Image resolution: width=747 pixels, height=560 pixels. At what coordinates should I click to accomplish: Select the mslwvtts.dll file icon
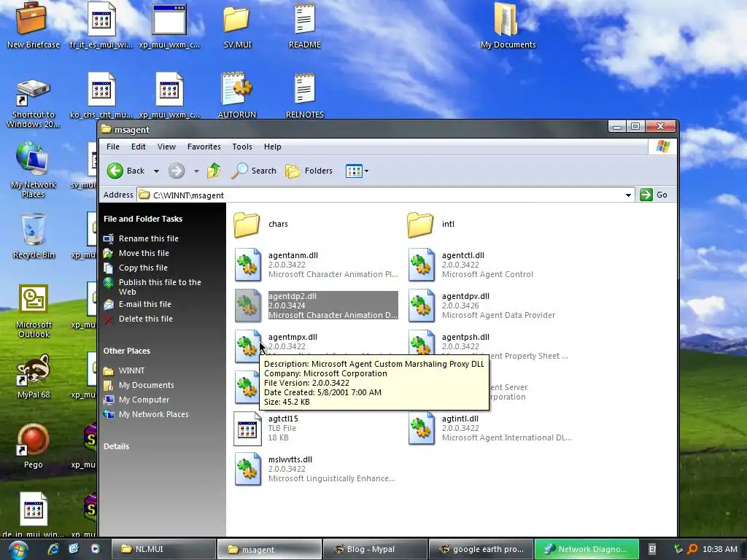(247, 469)
